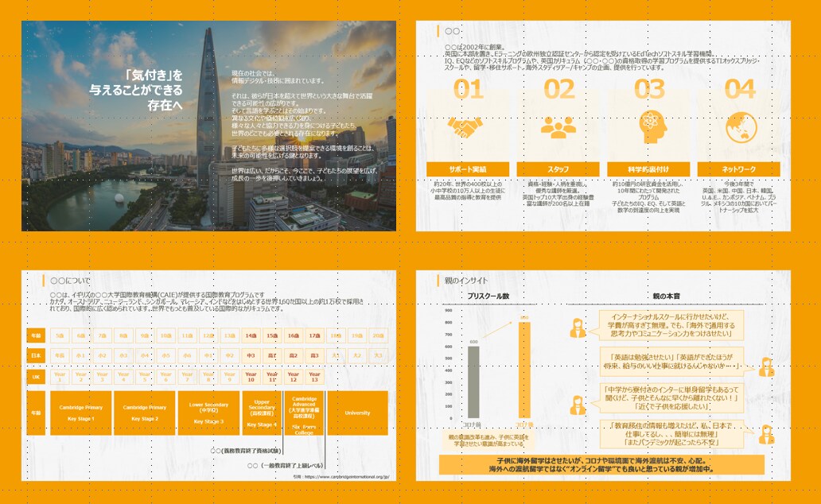
Task: Click the 約20年、世界の400校以上 description
Action: (x=468, y=191)
